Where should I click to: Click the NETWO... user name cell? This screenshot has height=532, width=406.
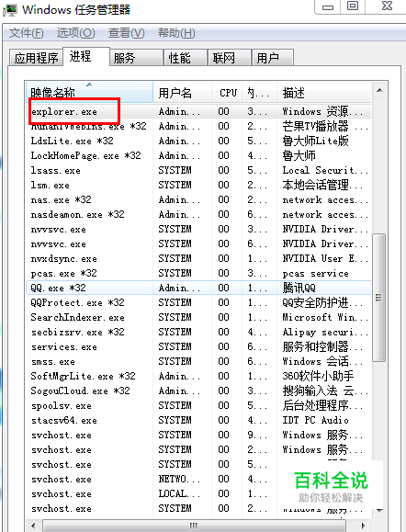coord(179,479)
